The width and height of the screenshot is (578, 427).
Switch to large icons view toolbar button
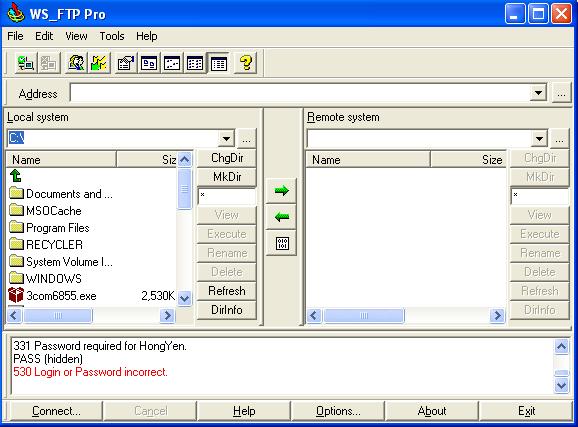(149, 63)
